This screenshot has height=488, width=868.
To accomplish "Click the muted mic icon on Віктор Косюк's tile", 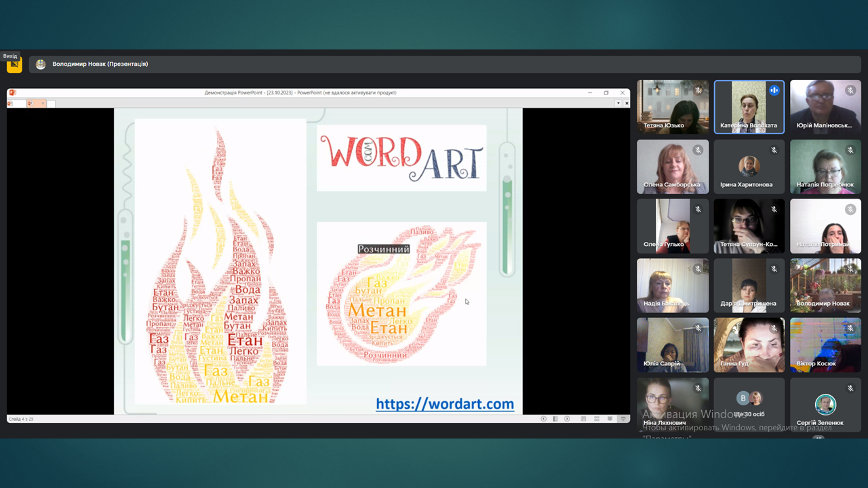I will [x=850, y=329].
